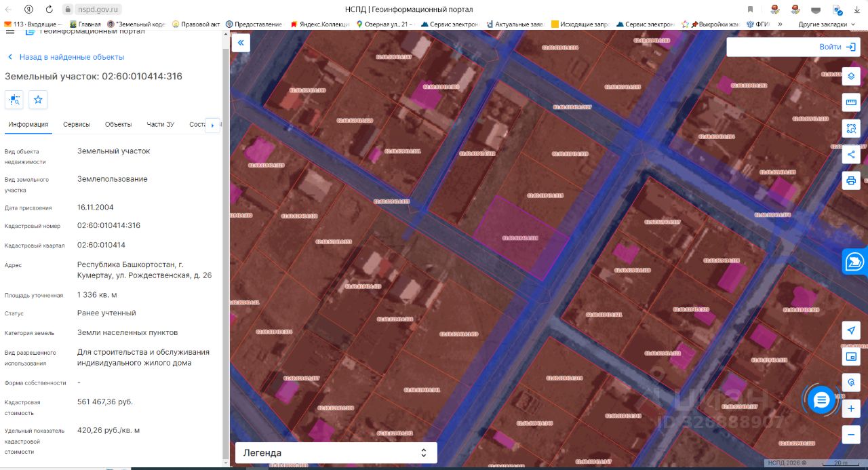The width and height of the screenshot is (868, 470).
Task: Open the Исходящие запр bookmark
Action: (x=580, y=24)
